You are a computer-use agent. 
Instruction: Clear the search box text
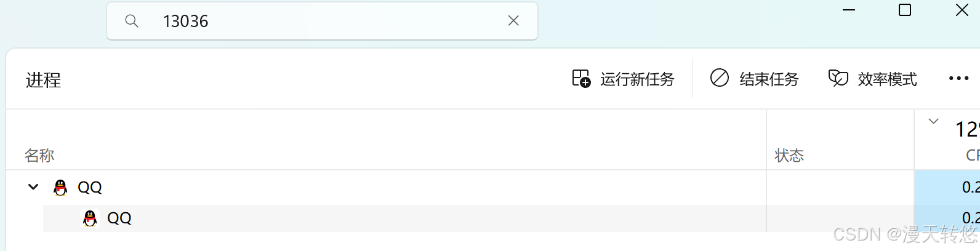[513, 21]
